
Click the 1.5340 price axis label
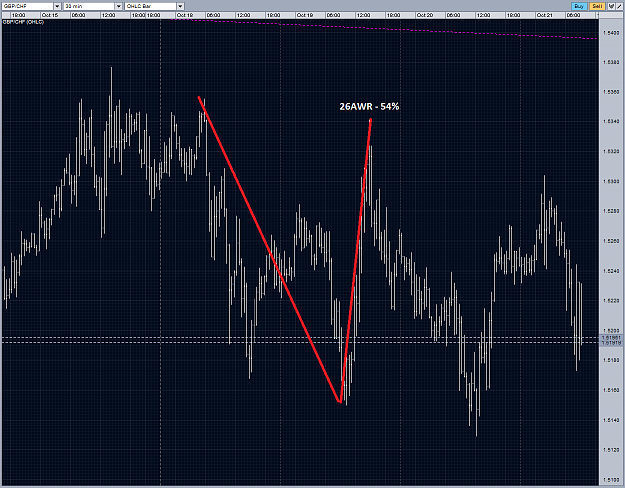[611, 121]
